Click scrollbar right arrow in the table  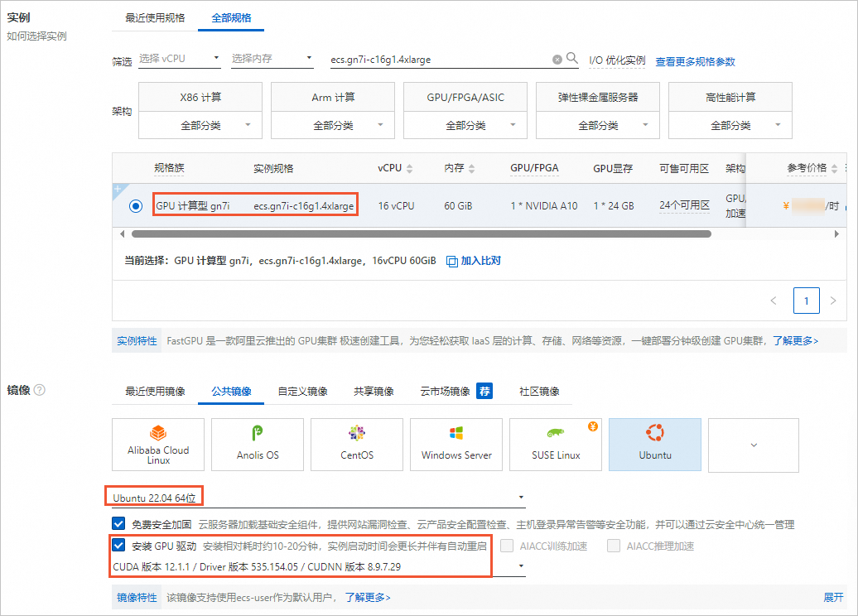(x=836, y=233)
